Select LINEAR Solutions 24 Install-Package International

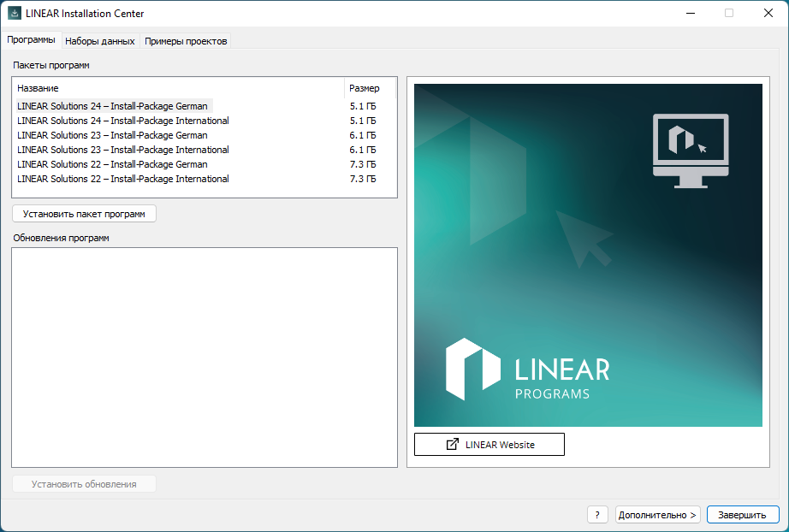(x=122, y=121)
